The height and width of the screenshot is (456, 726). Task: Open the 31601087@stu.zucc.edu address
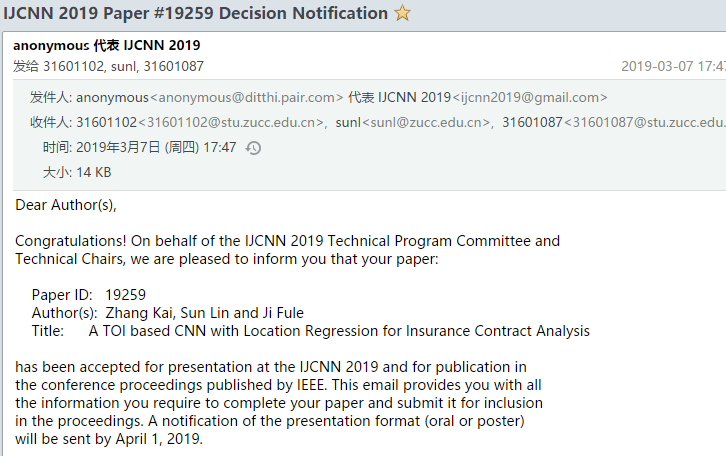(645, 122)
